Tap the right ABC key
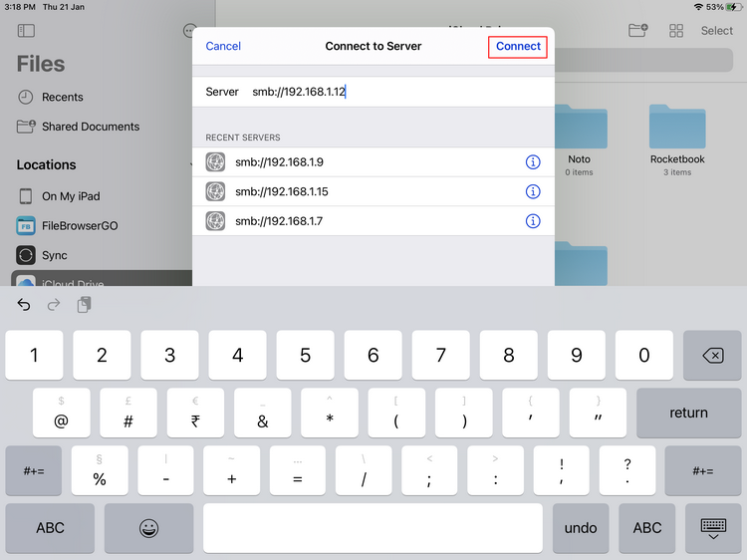747x560 pixels. 647,528
